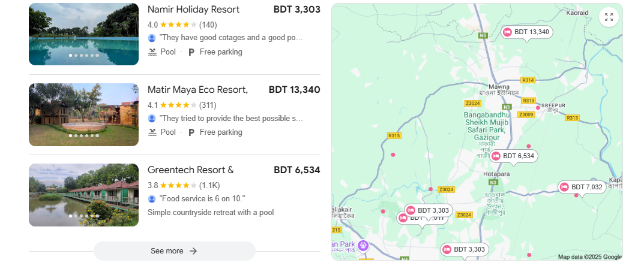View Matir Maya Eco Resort photo

(84, 114)
